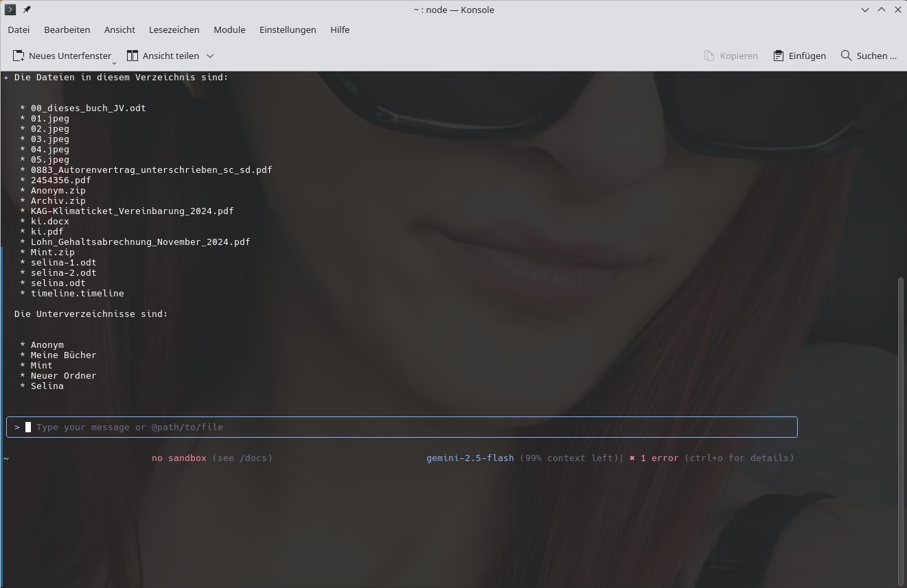Click the Suchen magnifier icon
Viewport: 907px width, 588px height.
point(847,56)
